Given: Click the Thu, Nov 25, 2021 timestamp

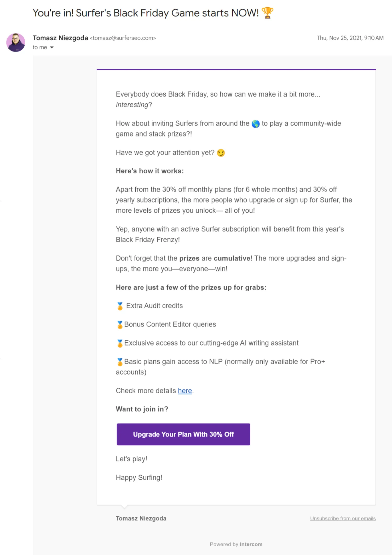Looking at the screenshot, I should point(350,38).
